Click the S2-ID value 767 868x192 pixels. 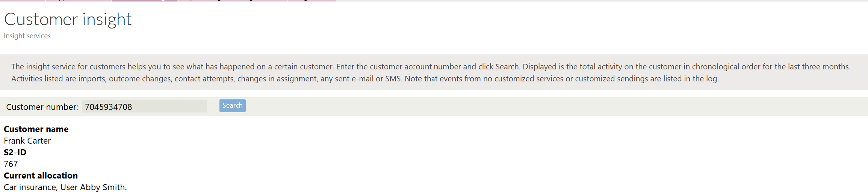pos(11,164)
